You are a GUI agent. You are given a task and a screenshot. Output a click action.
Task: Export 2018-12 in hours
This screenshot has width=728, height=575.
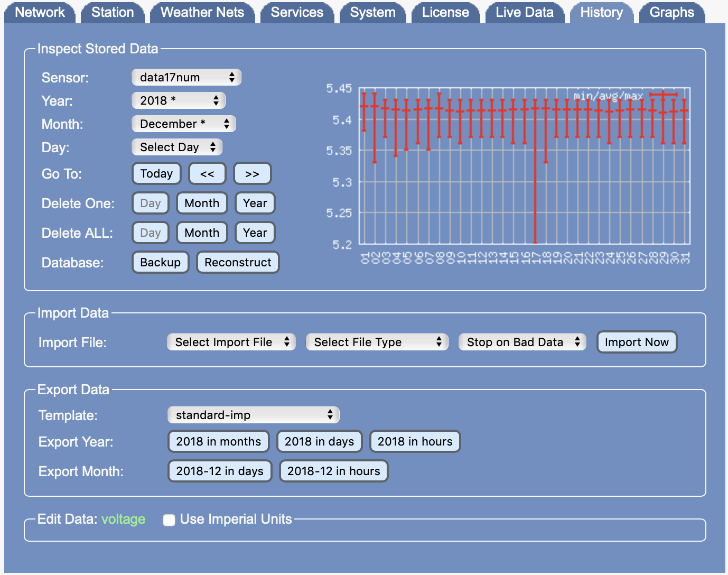coord(334,471)
